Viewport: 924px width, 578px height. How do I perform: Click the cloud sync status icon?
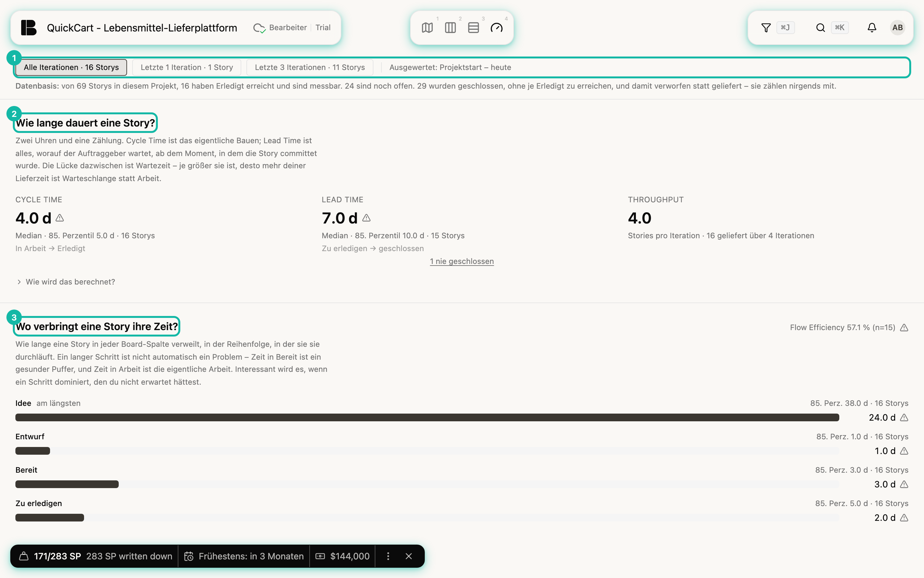pos(259,28)
